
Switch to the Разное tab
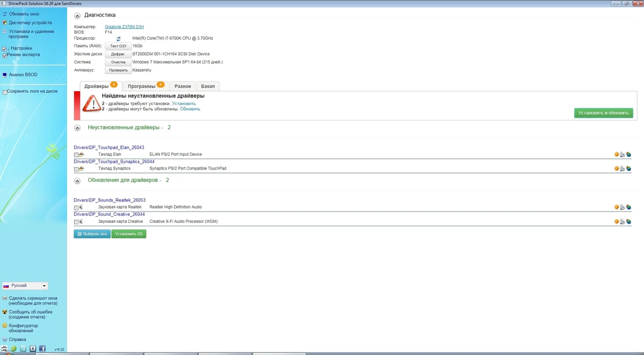click(182, 86)
